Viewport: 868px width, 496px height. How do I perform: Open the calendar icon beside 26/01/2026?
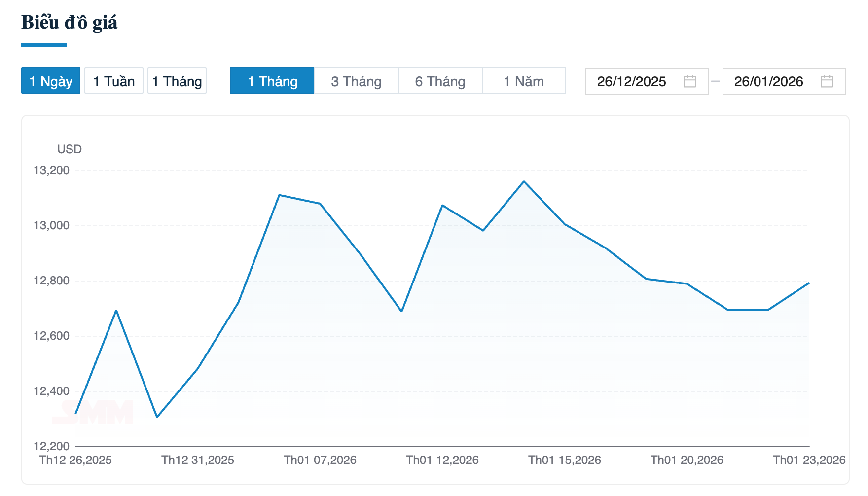click(827, 81)
